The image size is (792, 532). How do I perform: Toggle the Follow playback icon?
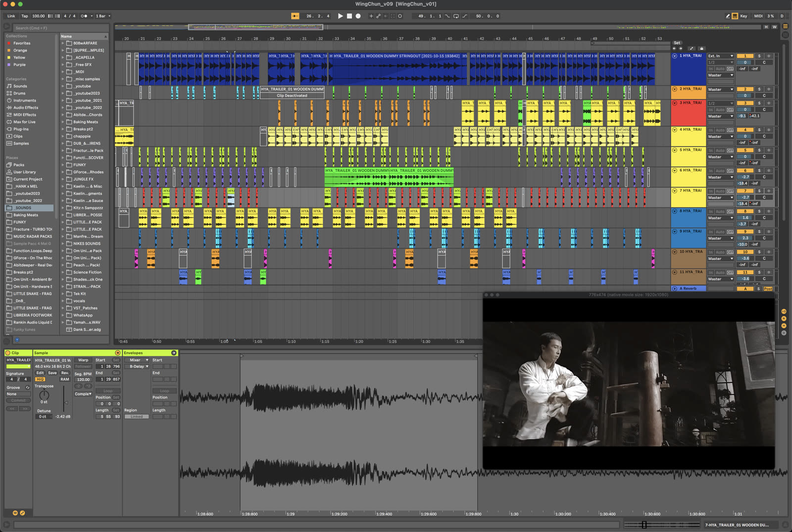295,16
